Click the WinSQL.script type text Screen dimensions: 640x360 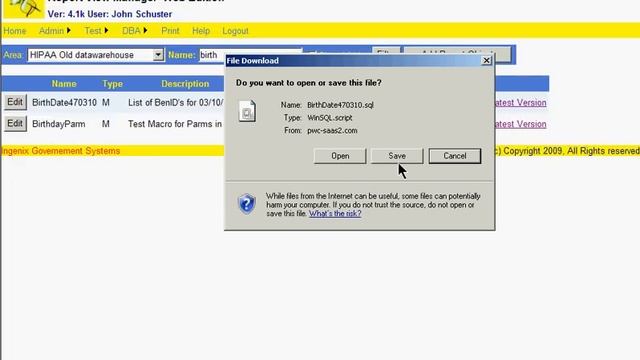pyautogui.click(x=330, y=118)
